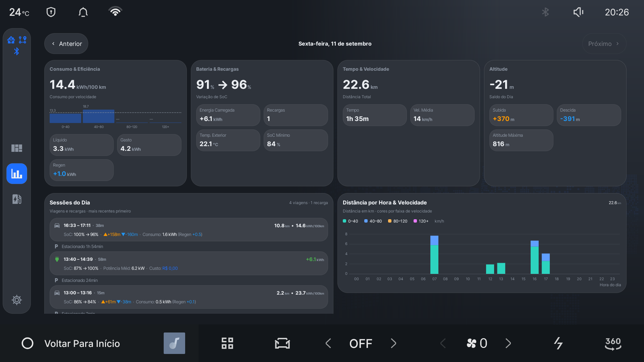This screenshot has width=644, height=362.
Task: Toggle the mute speaker icon
Action: tap(578, 12)
